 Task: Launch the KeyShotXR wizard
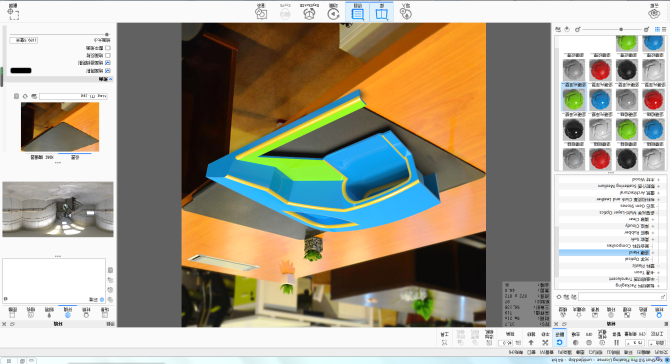point(309,13)
